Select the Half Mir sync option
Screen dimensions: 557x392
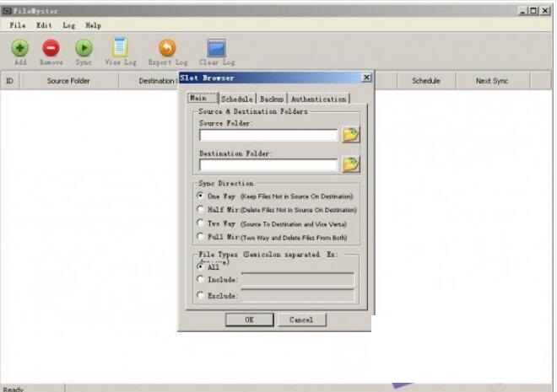[x=201, y=209]
